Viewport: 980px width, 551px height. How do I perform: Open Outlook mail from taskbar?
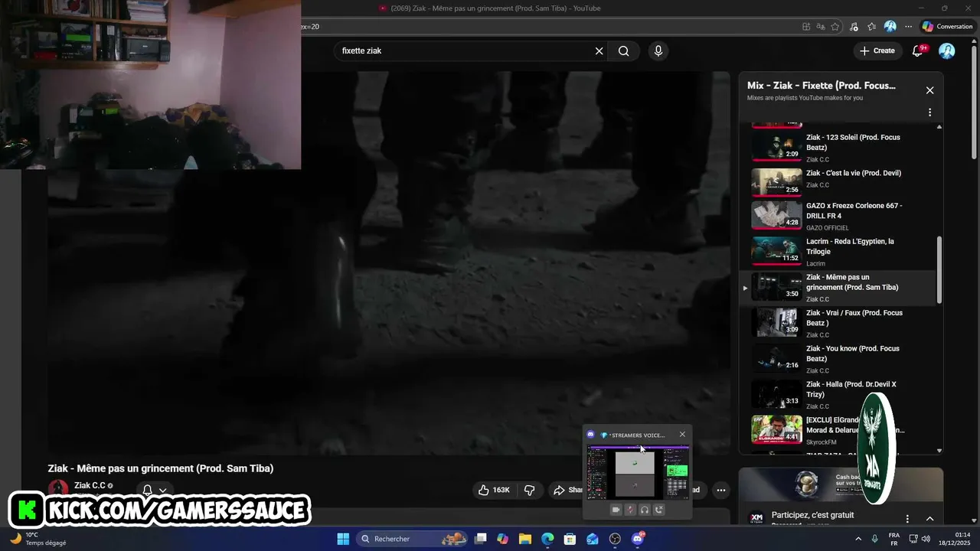(593, 539)
